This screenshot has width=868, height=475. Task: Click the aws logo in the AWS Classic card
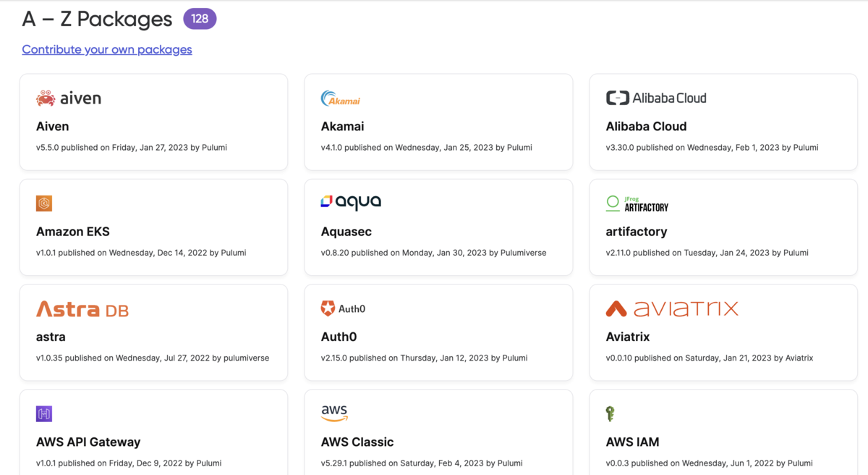click(335, 413)
